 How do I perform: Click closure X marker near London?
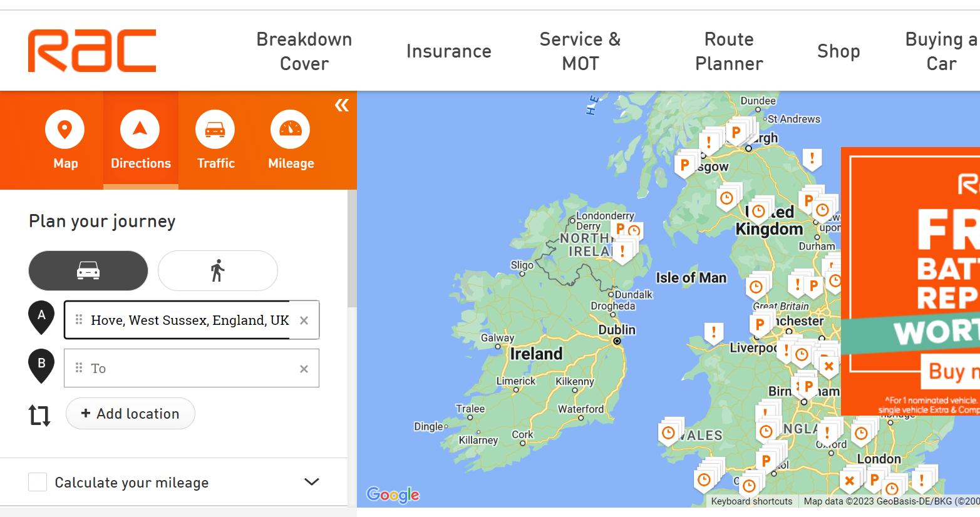click(850, 481)
